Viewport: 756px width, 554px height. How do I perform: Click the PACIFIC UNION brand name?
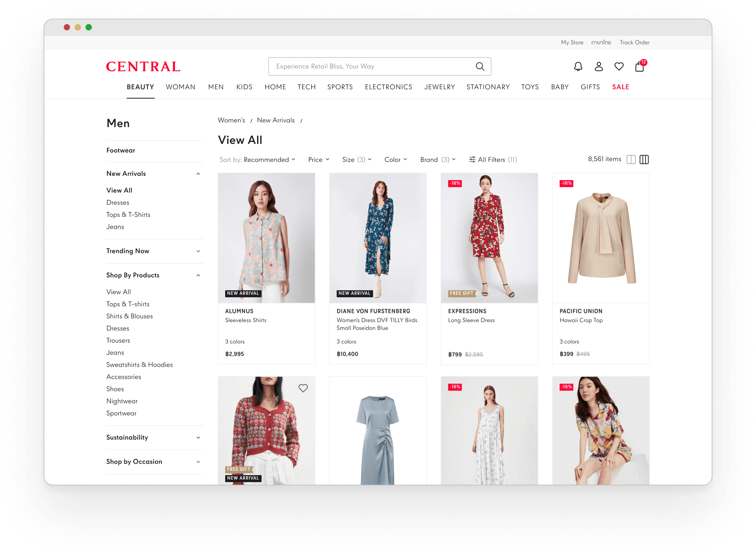581,311
